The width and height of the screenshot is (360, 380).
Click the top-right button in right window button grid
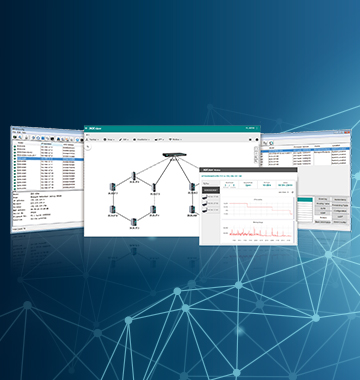(340, 199)
